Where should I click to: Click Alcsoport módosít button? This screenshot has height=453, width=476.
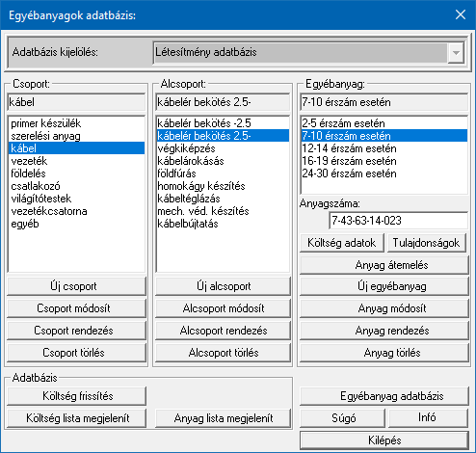coord(223,308)
